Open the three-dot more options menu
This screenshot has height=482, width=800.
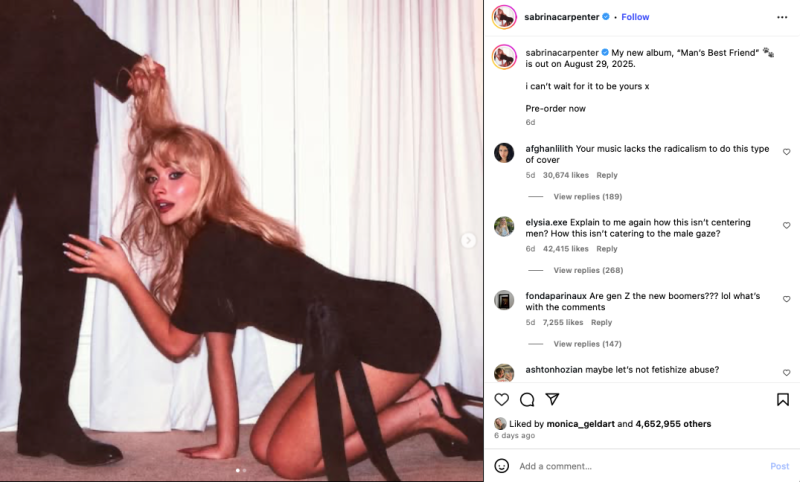coord(782,17)
